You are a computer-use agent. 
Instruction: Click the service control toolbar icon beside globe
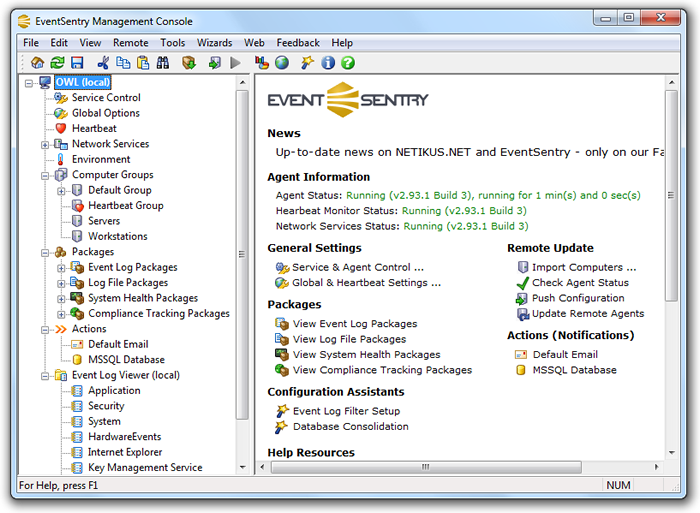click(x=262, y=63)
